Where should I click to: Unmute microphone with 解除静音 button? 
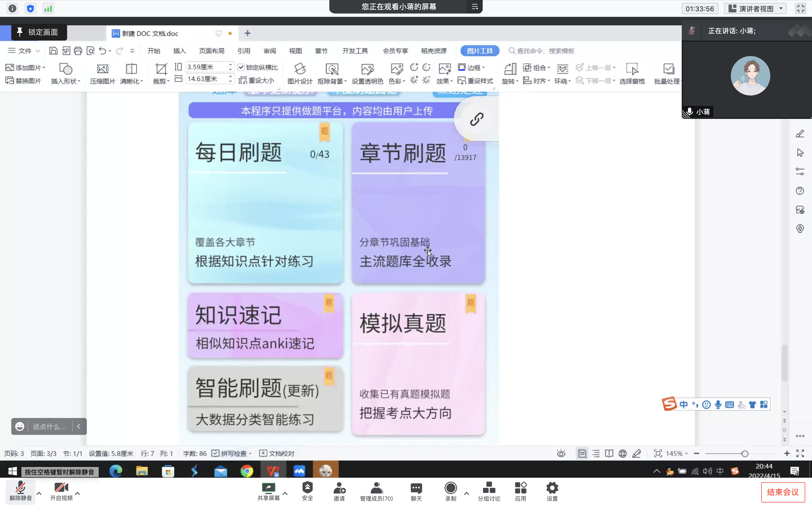[21, 491]
